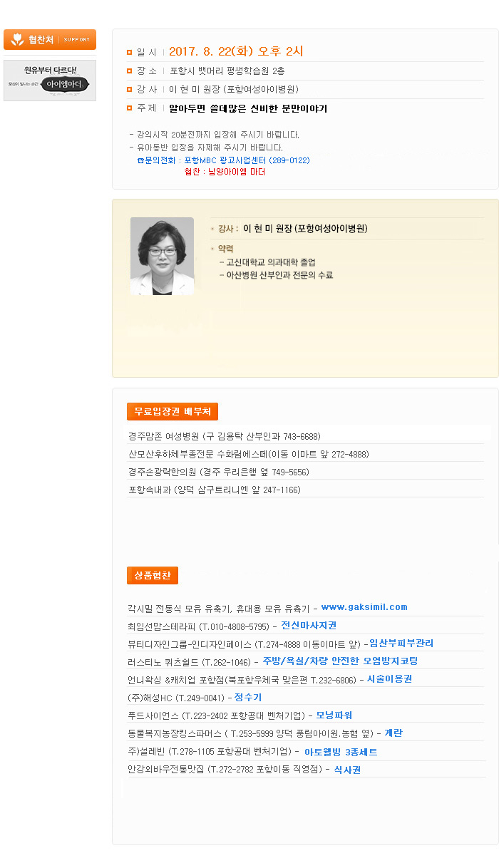Click the 상품협찬 orange heading
The width and height of the screenshot is (499, 868).
pyautogui.click(x=153, y=575)
